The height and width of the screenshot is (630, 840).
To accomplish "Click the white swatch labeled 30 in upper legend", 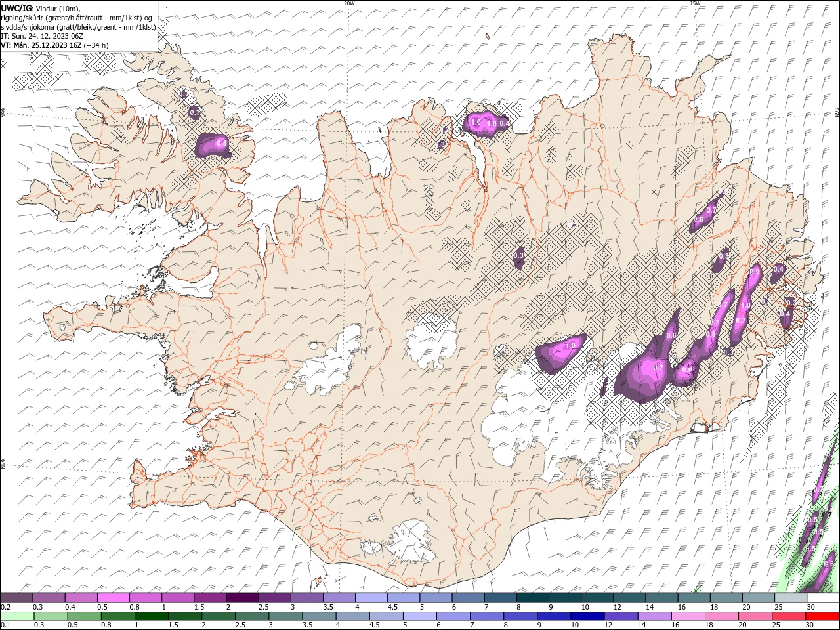I will [x=823, y=598].
